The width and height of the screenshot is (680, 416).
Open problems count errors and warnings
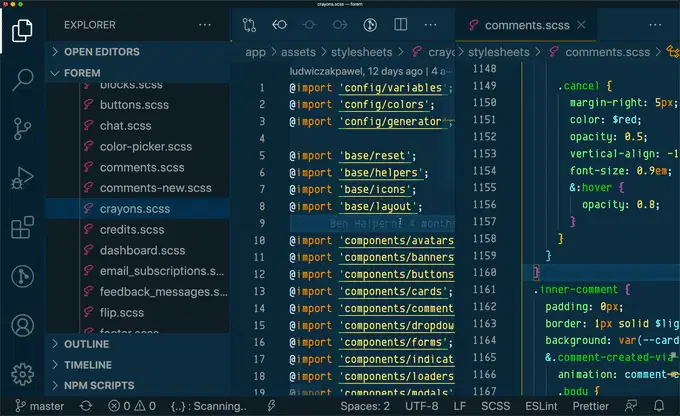click(x=132, y=406)
